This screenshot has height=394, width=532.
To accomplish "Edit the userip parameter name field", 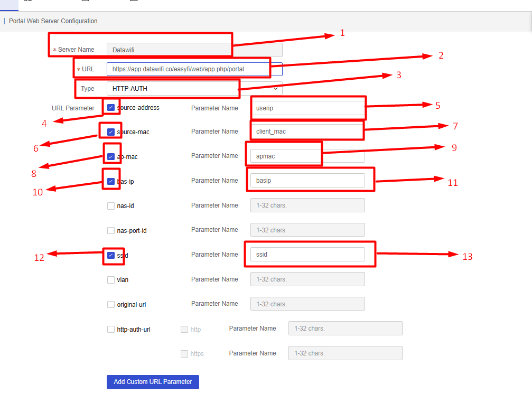I will coord(307,108).
